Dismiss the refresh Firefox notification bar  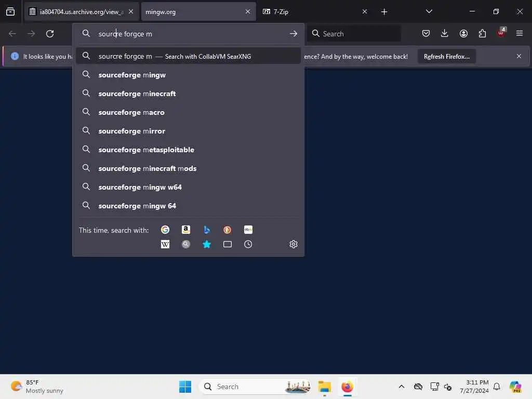(x=519, y=56)
